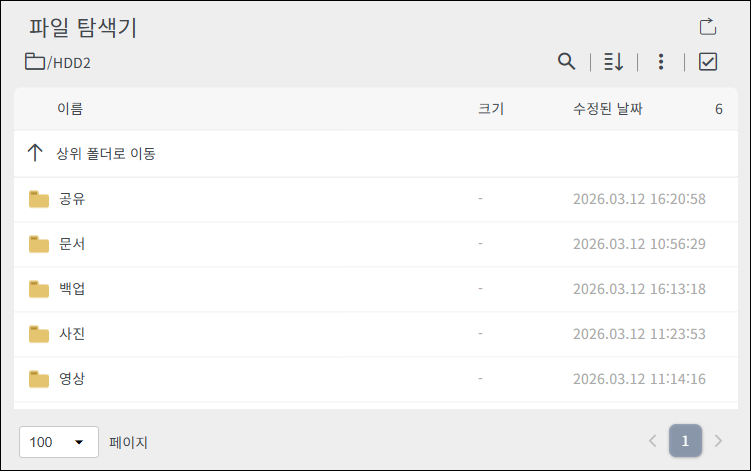Sort by the 크기 column header

point(491,109)
